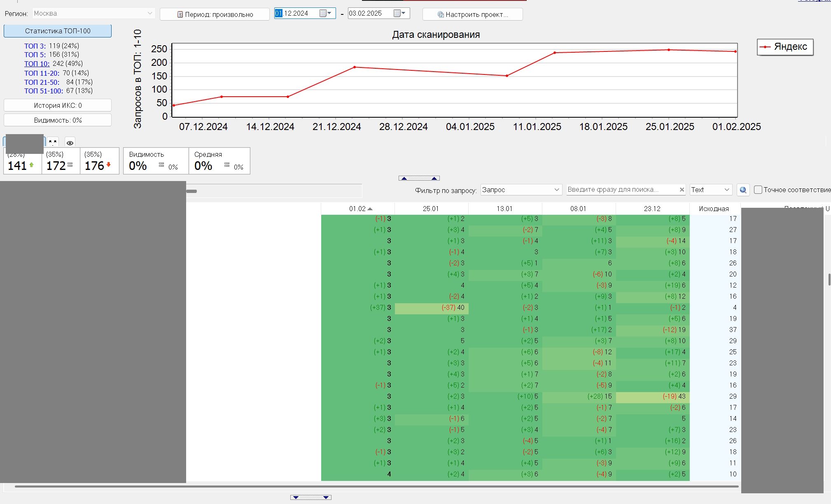Open the Text type dropdown
Screen dimensions: 831x504
(x=726, y=190)
